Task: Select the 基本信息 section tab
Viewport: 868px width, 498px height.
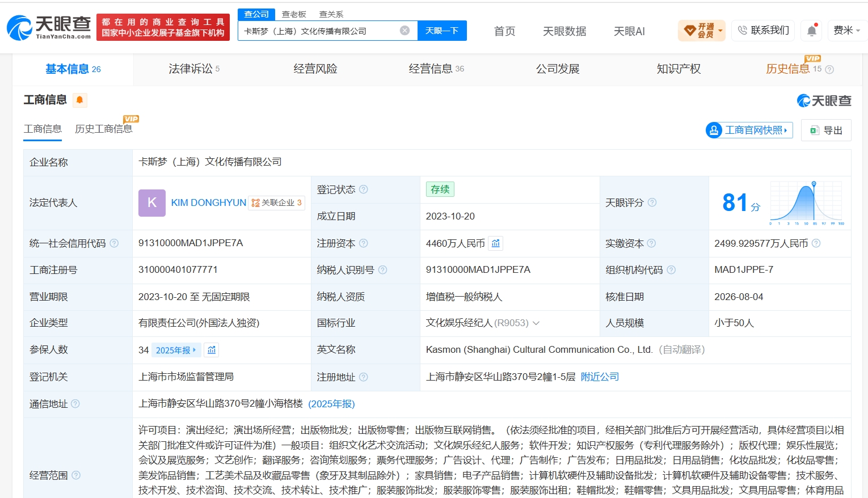Action: pos(73,69)
